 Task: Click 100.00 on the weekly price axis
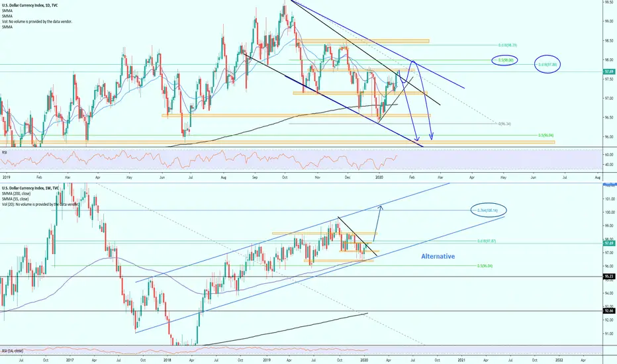(x=609, y=212)
